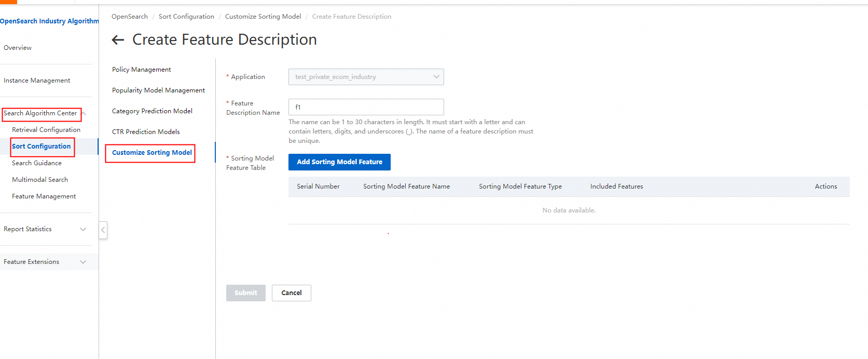Click the 'No data available.' text

(x=569, y=210)
